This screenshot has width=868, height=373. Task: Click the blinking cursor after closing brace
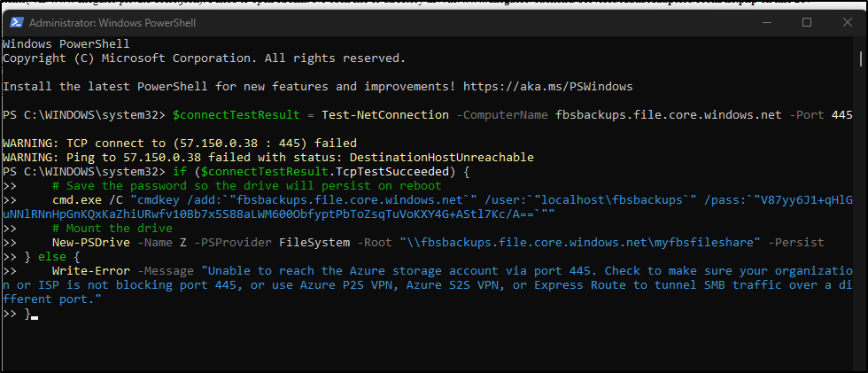point(35,318)
